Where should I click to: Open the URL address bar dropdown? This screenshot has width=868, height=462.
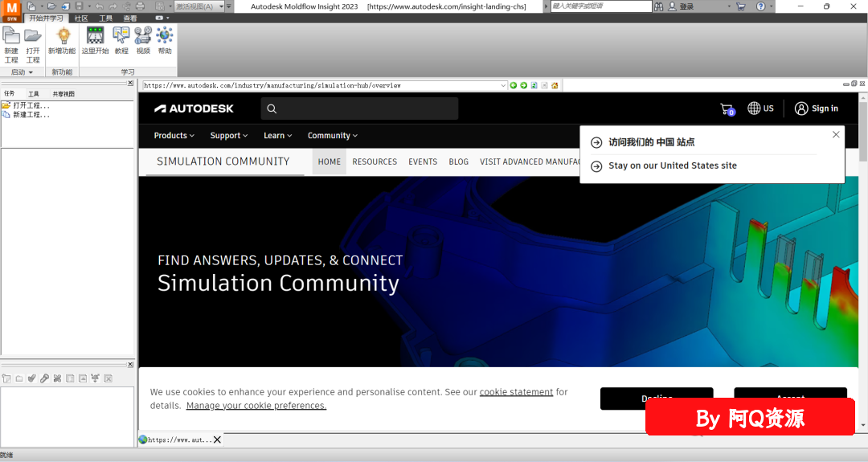(x=502, y=85)
